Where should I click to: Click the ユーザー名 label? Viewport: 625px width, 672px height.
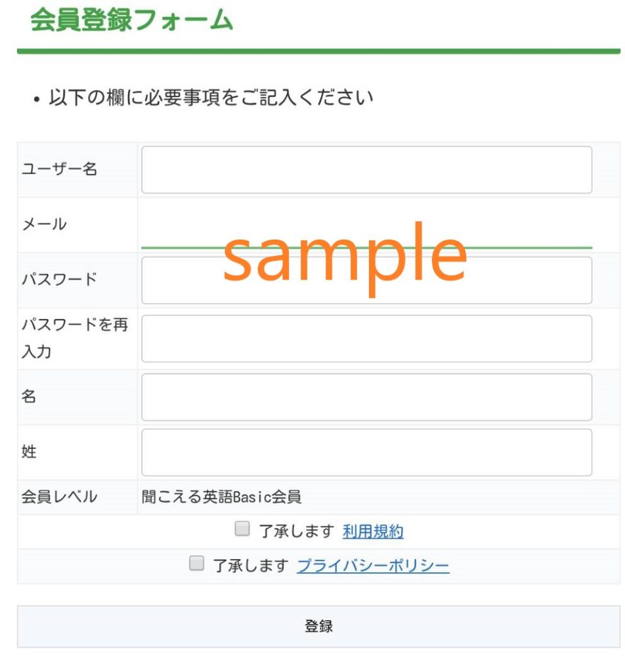pos(60,169)
